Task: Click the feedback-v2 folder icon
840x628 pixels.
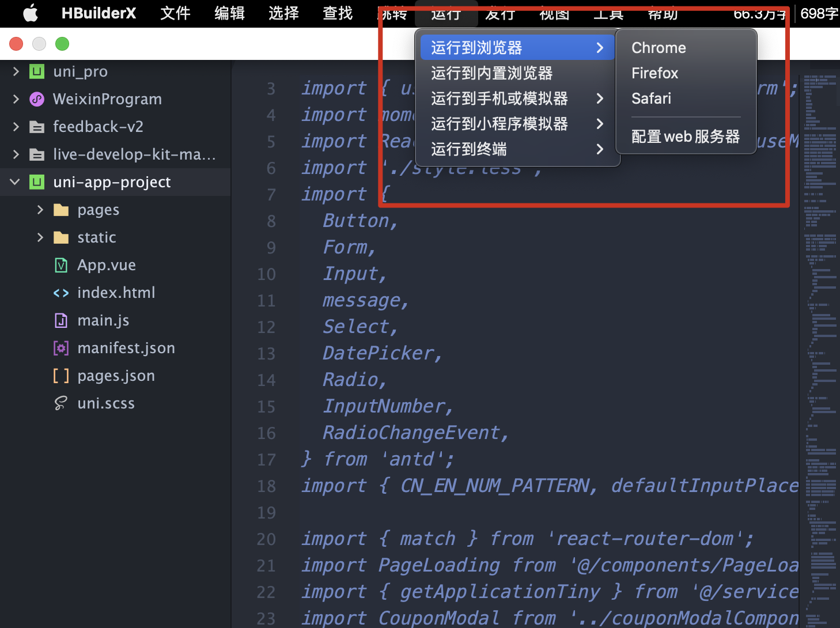Action: [37, 127]
